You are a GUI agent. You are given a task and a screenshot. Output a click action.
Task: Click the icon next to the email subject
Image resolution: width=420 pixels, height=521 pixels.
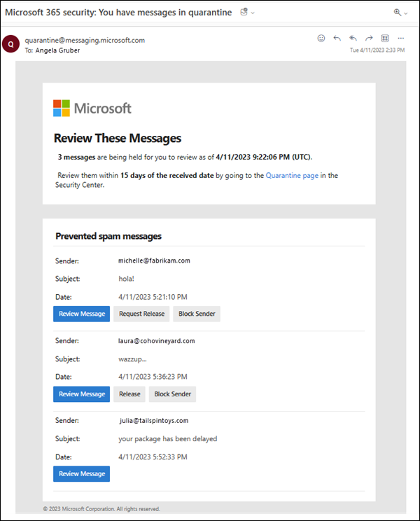pos(244,13)
